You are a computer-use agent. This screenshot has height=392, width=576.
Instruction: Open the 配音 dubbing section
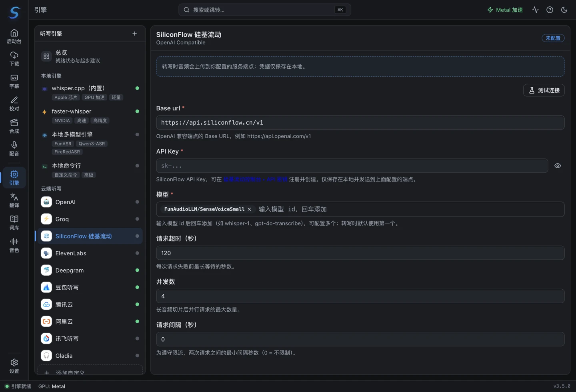[x=14, y=148]
